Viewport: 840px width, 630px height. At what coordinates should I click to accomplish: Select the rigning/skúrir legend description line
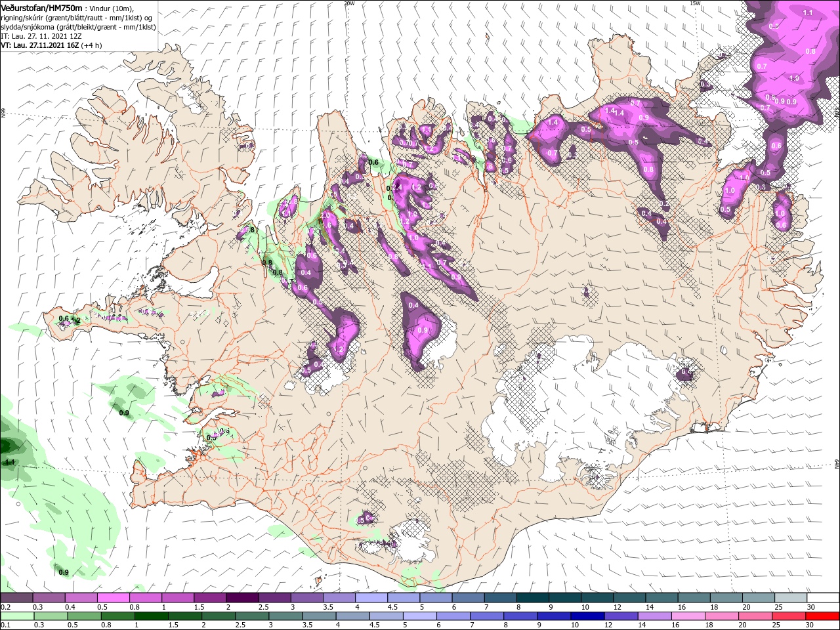(78, 18)
